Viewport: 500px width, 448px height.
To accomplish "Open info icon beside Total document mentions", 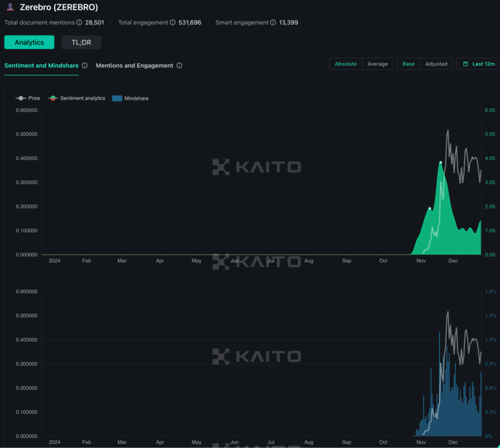I will click(x=79, y=22).
